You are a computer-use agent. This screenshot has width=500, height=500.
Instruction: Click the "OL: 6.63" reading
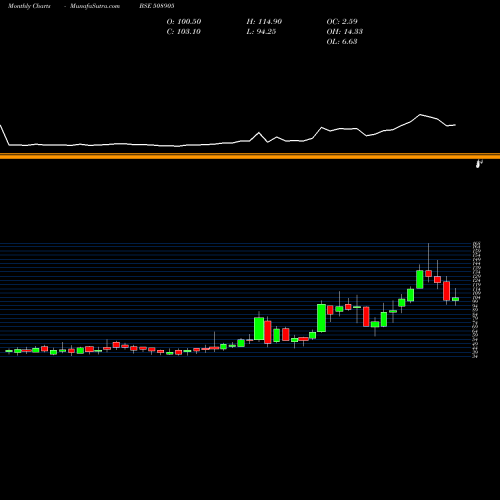click(342, 42)
